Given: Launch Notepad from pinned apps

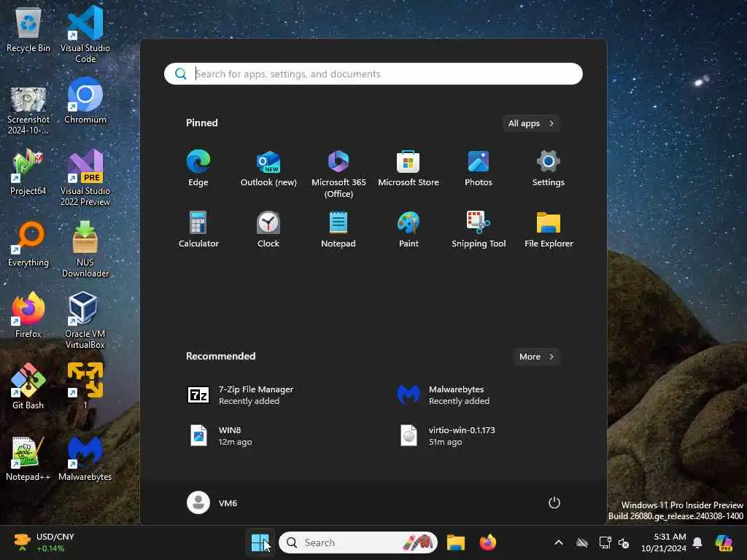Looking at the screenshot, I should pos(338,229).
